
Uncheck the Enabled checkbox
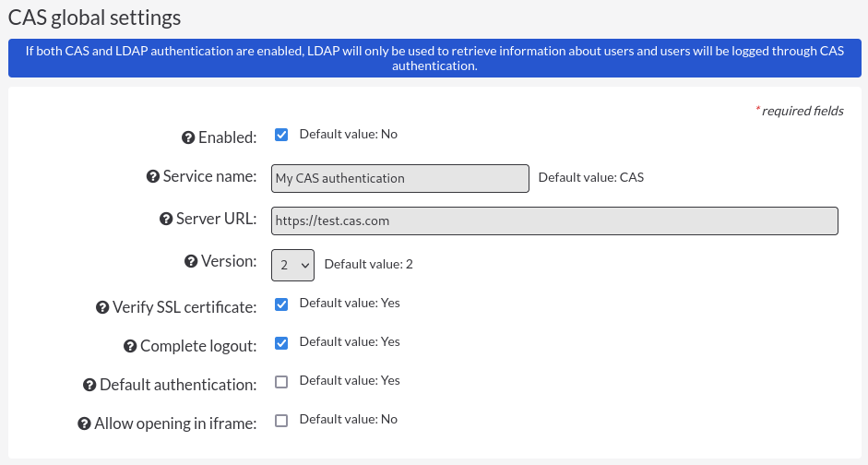(281, 135)
